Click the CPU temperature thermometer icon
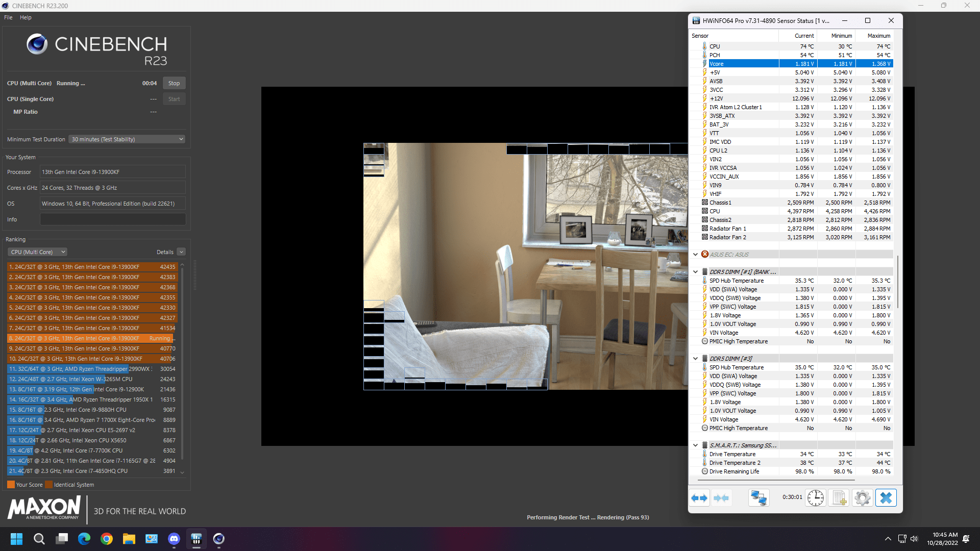980x551 pixels. click(705, 46)
